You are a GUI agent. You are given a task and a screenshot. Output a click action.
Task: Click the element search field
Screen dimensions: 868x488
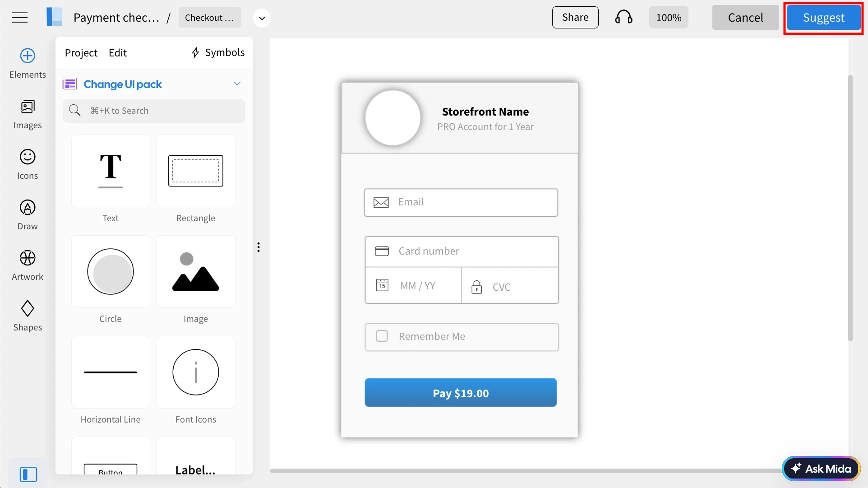(154, 111)
